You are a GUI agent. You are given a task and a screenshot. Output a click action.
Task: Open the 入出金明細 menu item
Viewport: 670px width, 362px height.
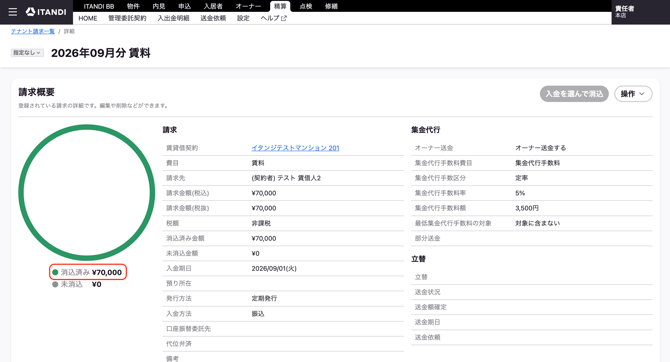(x=173, y=18)
